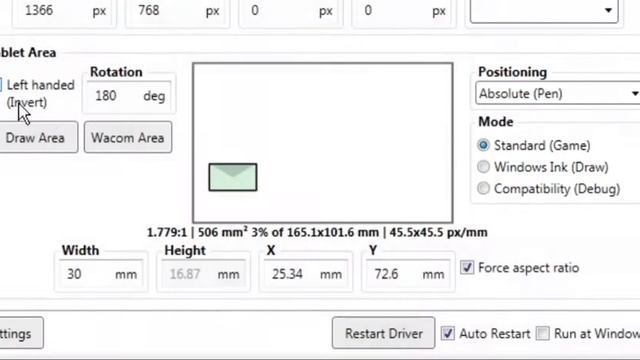Image resolution: width=640 pixels, height=360 pixels.
Task: Select the Windows Ink (Draw) mode
Action: pyautogui.click(x=483, y=167)
